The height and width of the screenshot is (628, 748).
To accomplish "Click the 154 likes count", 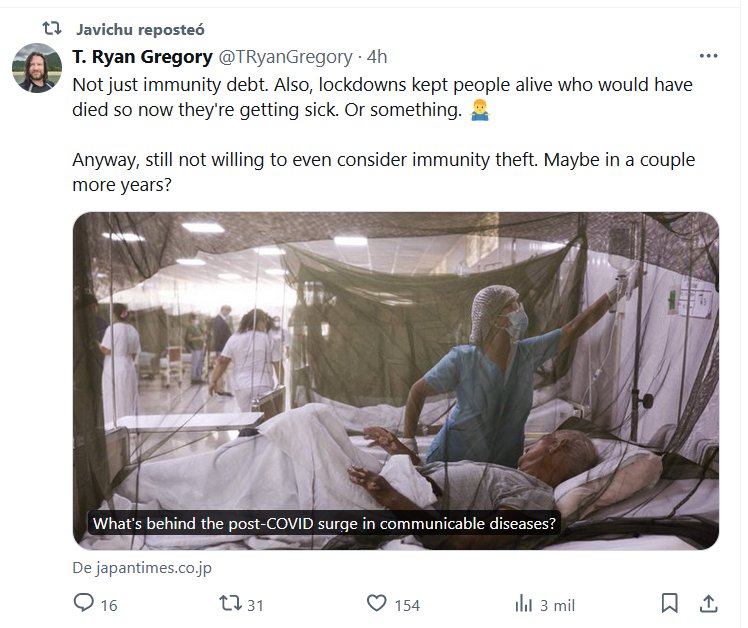I will click(407, 604).
